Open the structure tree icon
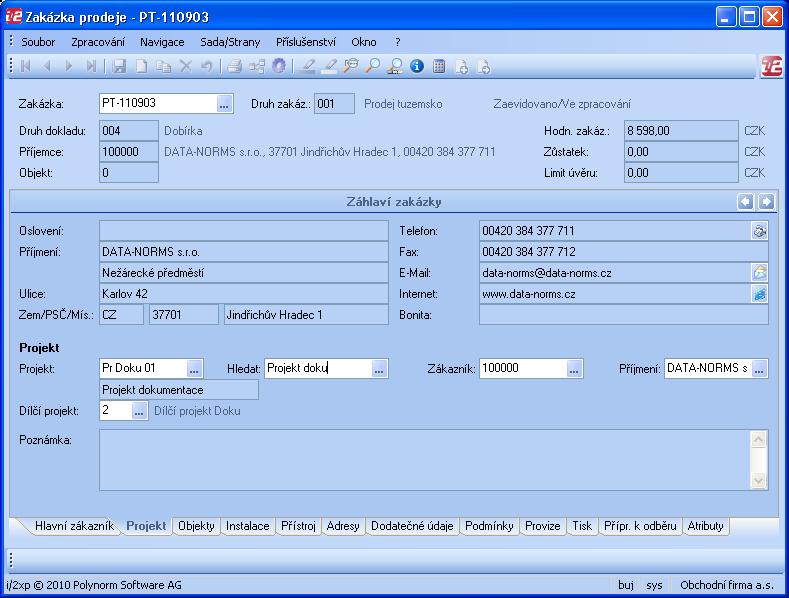The height and width of the screenshot is (598, 789). pyautogui.click(x=257, y=66)
